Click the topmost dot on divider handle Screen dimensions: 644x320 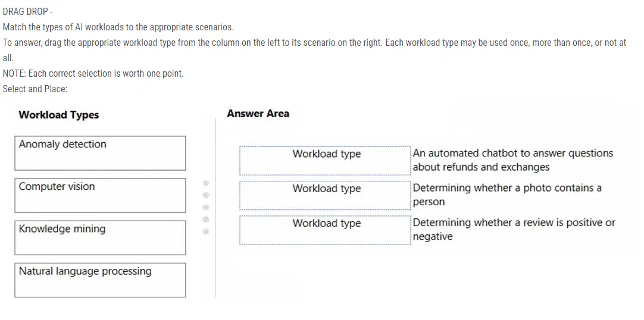coord(206,183)
